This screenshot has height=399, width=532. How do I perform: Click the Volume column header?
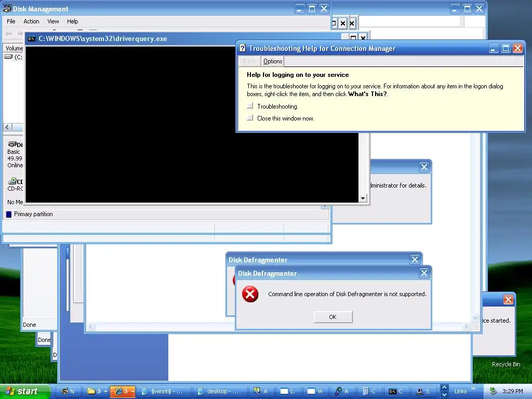point(14,48)
